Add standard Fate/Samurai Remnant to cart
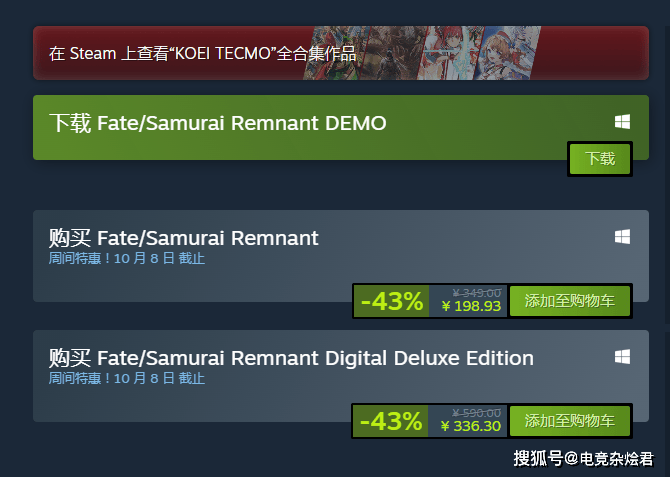The height and width of the screenshot is (477, 670). point(569,301)
